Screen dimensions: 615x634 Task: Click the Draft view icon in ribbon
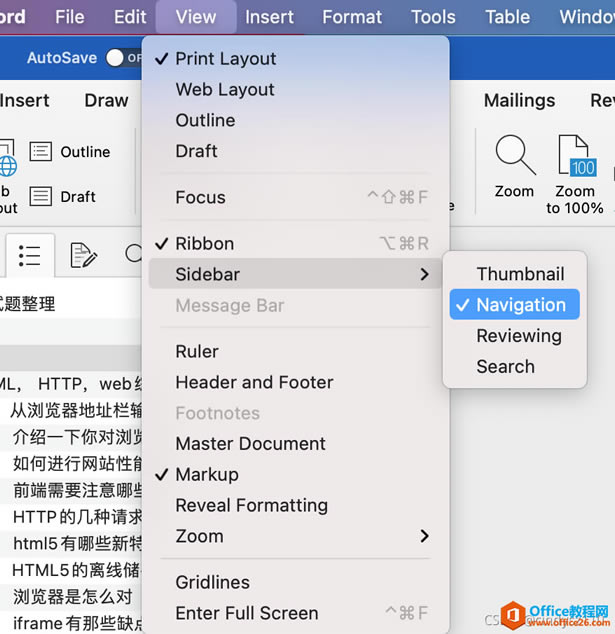[x=40, y=197]
